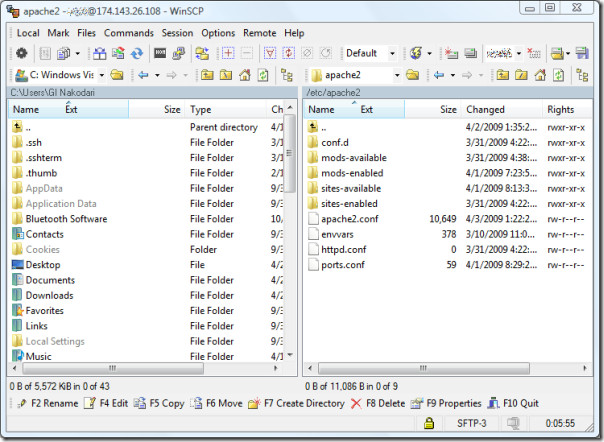This screenshot has width=604, height=442.
Task: Click the F5 Copy button
Action: coord(159,403)
